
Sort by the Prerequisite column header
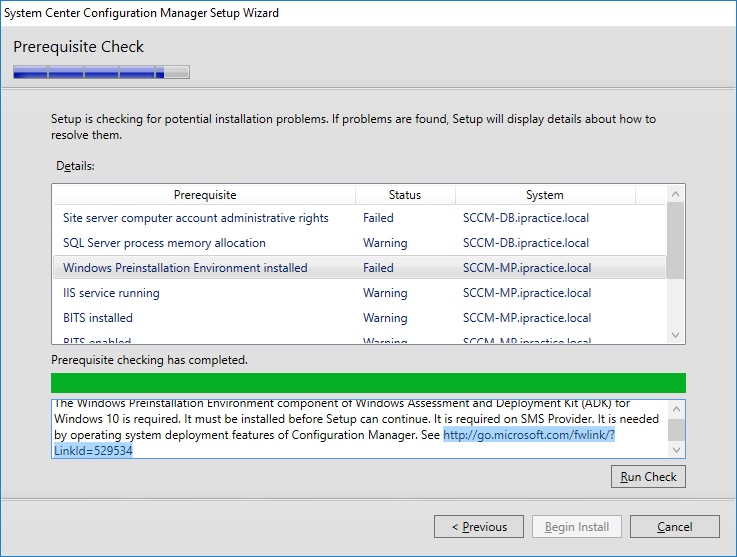205,195
